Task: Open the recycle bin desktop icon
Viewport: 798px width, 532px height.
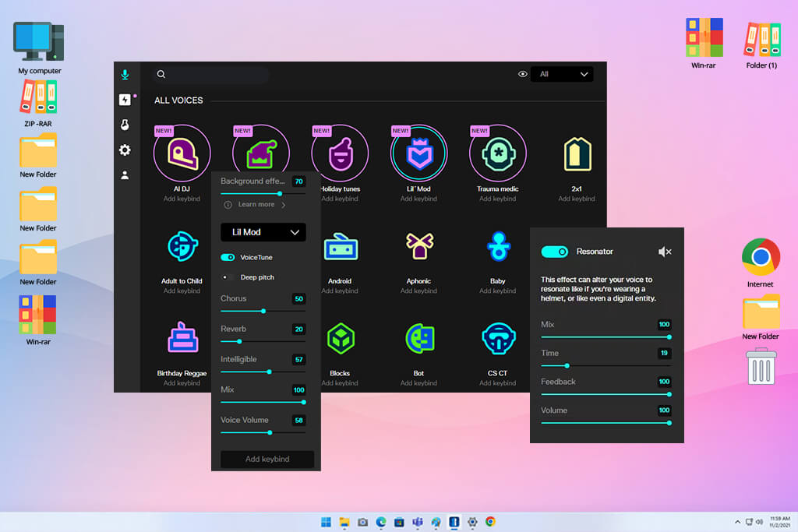Action: 761,366
